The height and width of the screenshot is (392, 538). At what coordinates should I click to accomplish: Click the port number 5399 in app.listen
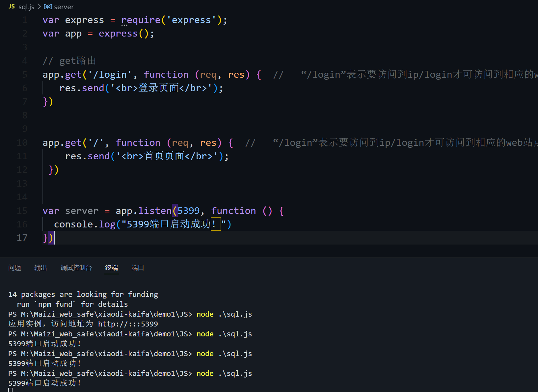(x=189, y=210)
